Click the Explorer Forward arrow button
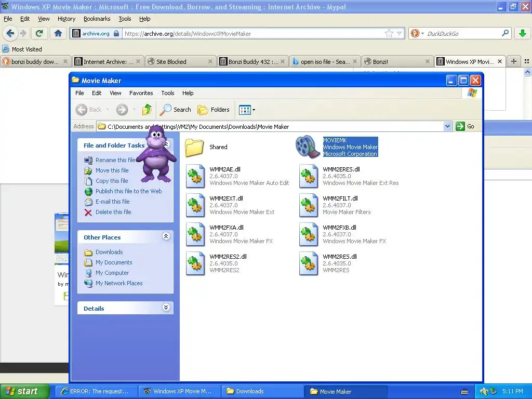The height and width of the screenshot is (399, 532). point(122,110)
